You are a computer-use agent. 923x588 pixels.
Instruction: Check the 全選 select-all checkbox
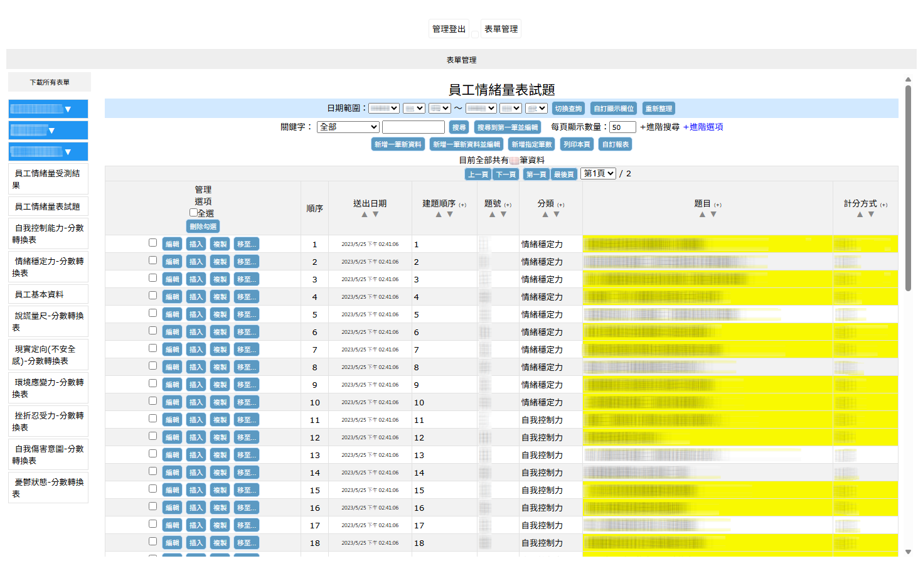pos(193,213)
